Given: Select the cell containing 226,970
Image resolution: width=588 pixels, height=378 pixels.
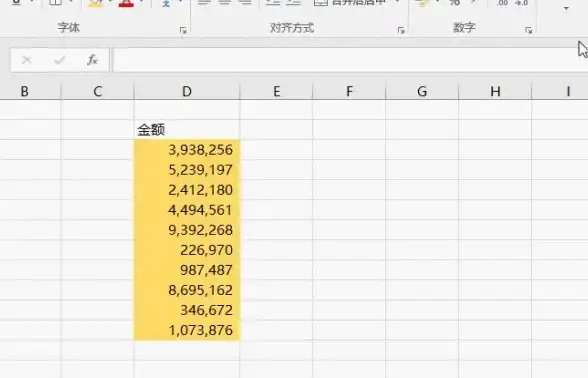Looking at the screenshot, I should click(x=187, y=250).
